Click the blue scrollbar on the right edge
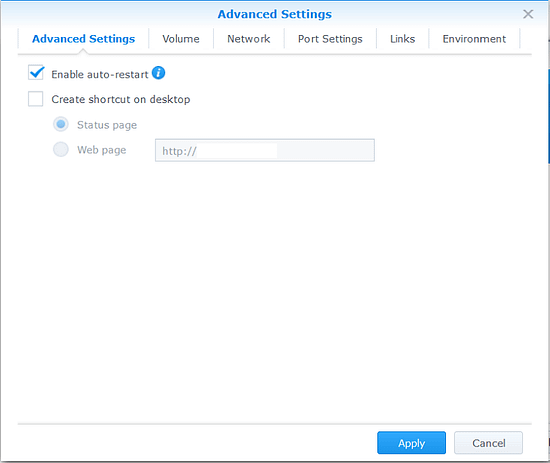The width and height of the screenshot is (550, 463). pyautogui.click(x=549, y=116)
